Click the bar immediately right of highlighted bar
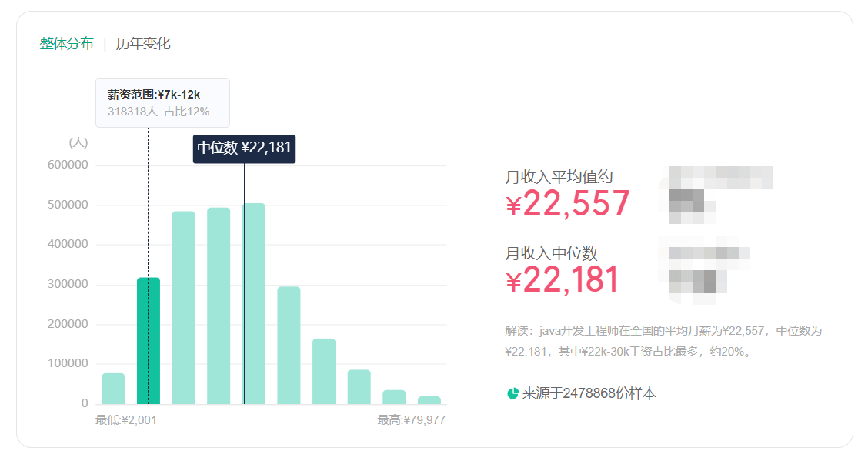The width and height of the screenshot is (868, 461). pos(183,308)
